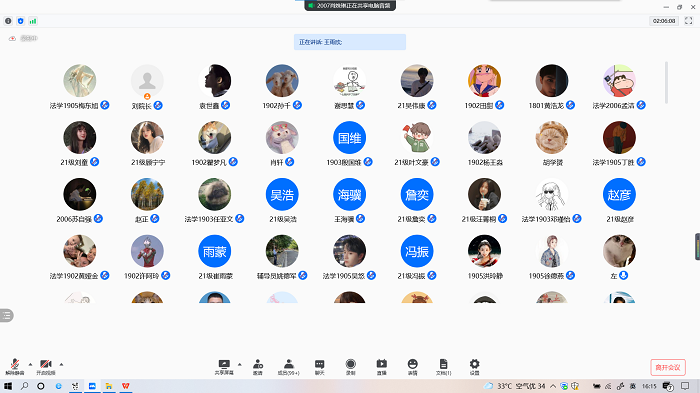The height and width of the screenshot is (393, 700).
Task: Open meeting settings gear icon
Action: pos(475,367)
